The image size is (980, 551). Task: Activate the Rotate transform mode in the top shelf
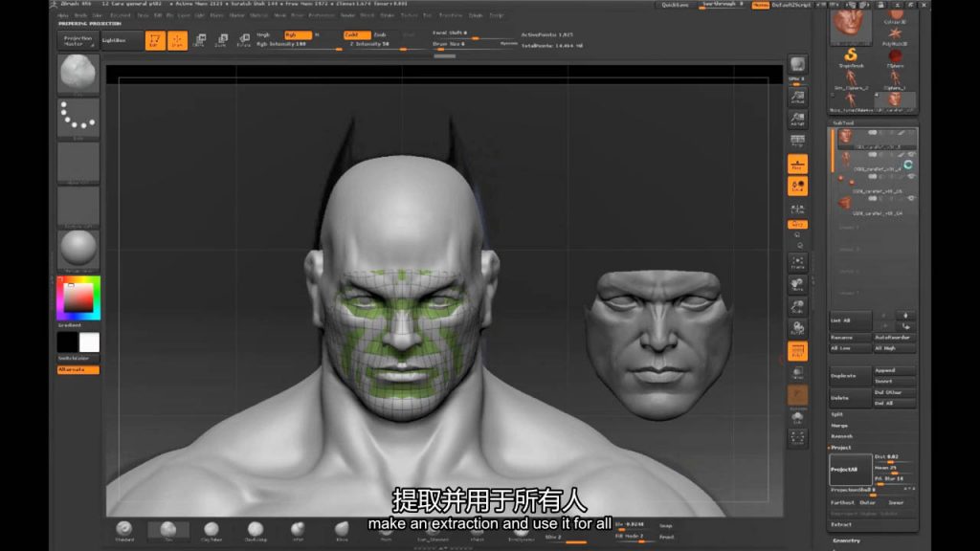[243, 40]
